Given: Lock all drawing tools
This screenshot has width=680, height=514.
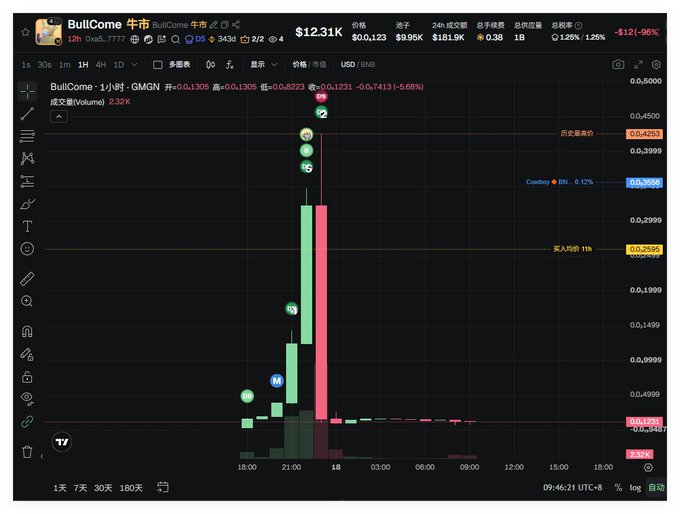Looking at the screenshot, I should [x=27, y=376].
